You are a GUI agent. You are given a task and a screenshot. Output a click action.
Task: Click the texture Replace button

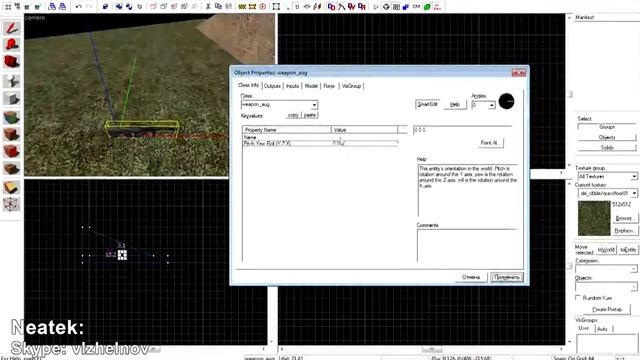pos(624,231)
